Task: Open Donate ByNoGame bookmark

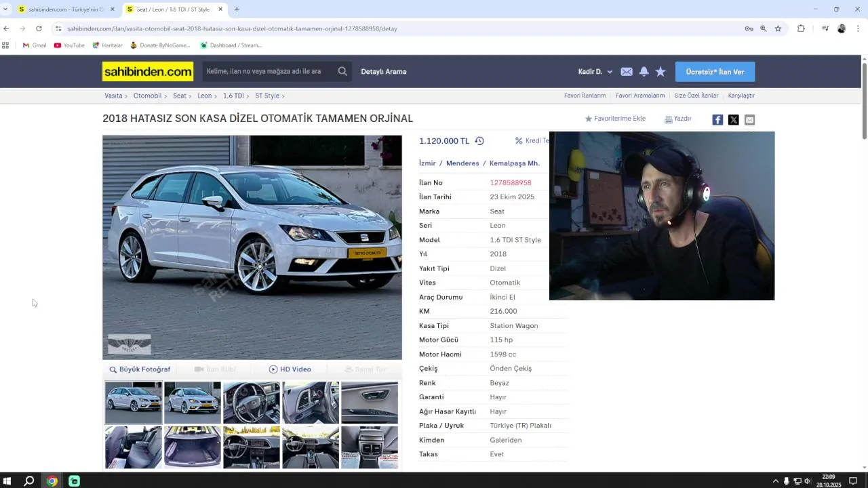Action: [160, 45]
